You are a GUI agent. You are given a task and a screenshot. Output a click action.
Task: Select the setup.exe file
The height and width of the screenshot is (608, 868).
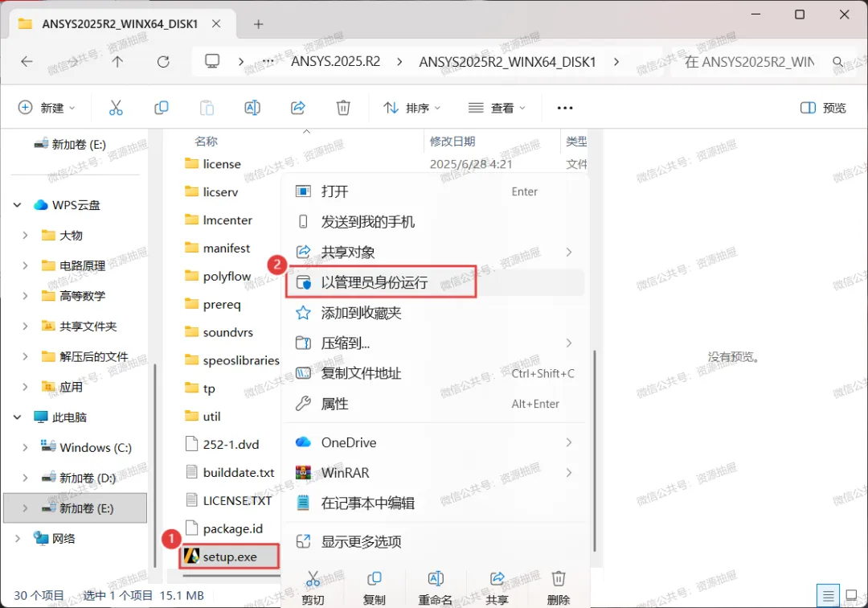[229, 557]
